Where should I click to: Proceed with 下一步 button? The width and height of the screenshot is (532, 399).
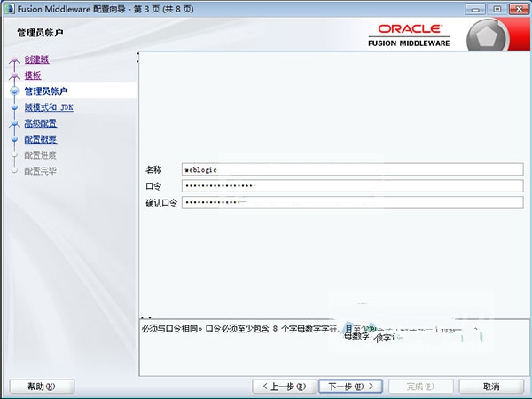[x=351, y=386]
